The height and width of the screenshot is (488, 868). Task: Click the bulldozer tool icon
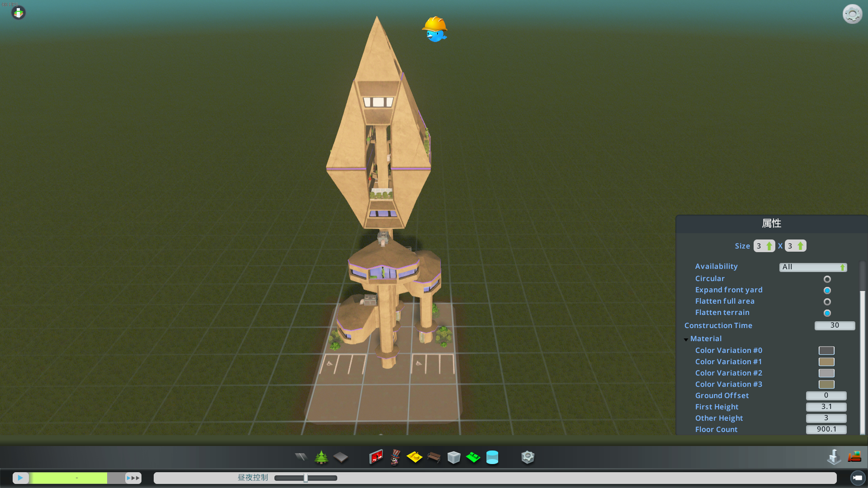pos(854,456)
